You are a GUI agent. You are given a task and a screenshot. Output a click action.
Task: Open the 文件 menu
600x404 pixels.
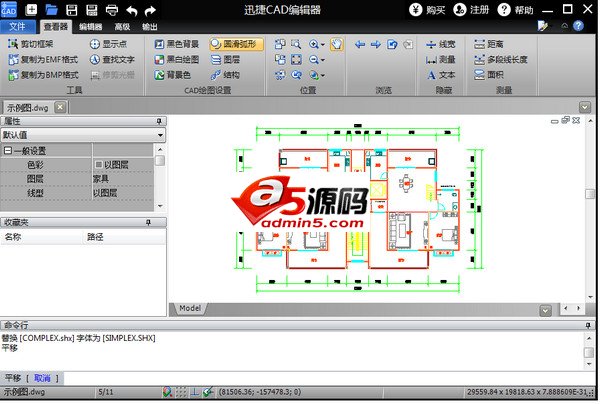click(x=19, y=27)
